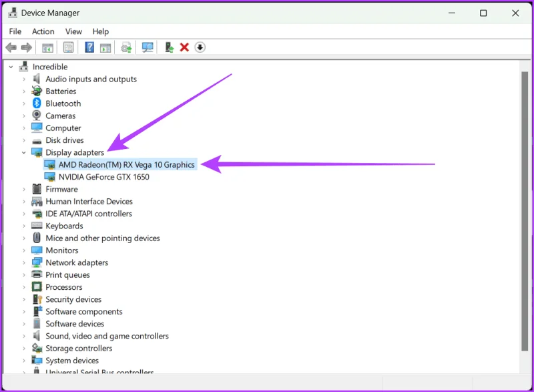The height and width of the screenshot is (392, 534).
Task: Click the vertical scrollbar thumb
Action: click(525, 211)
